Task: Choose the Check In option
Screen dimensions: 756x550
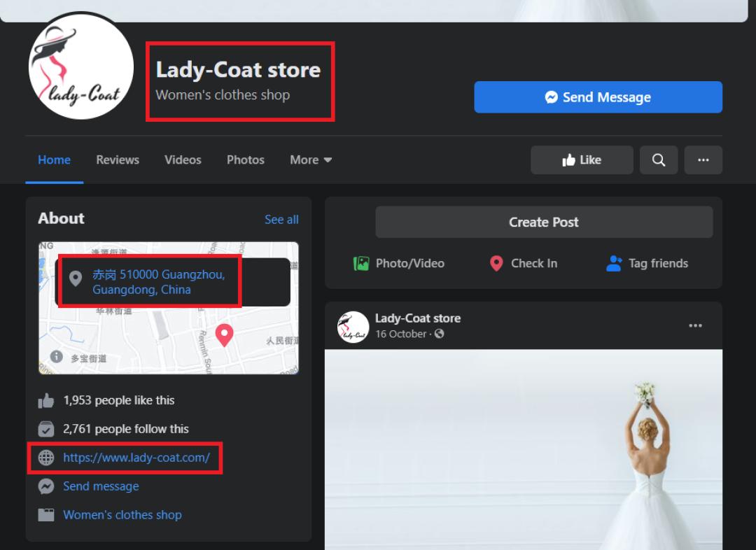Action: click(523, 263)
